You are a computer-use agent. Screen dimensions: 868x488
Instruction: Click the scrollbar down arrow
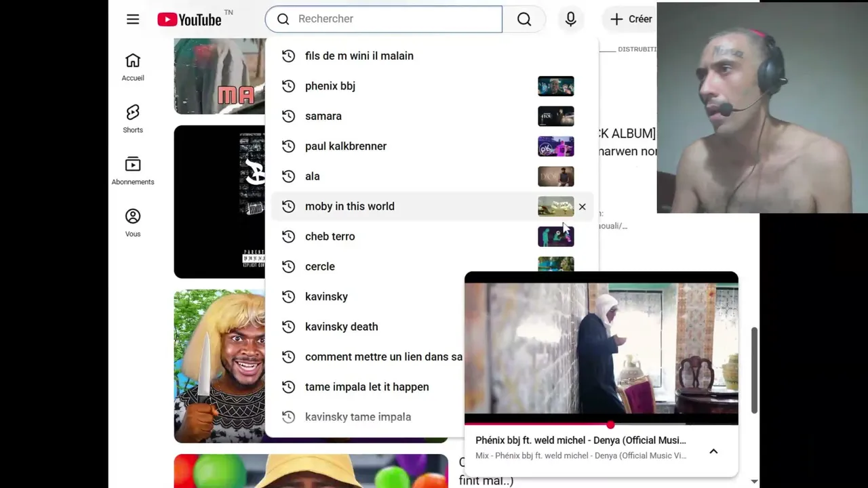754,482
